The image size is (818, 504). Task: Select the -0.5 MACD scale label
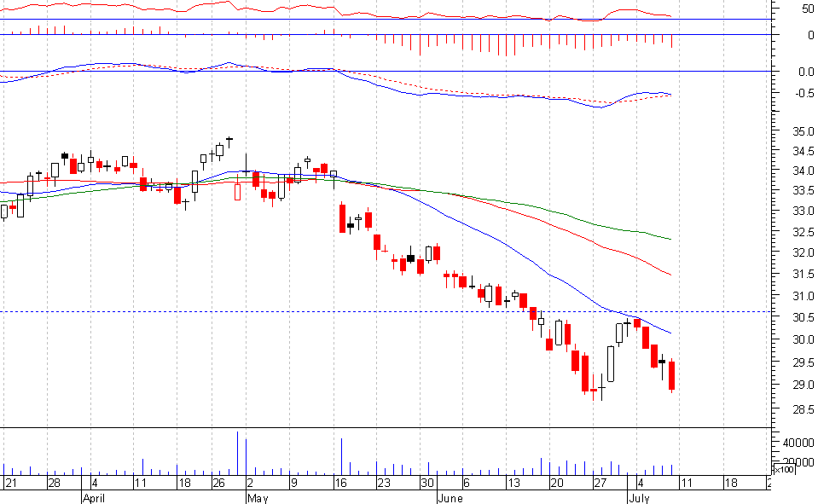tap(803, 93)
